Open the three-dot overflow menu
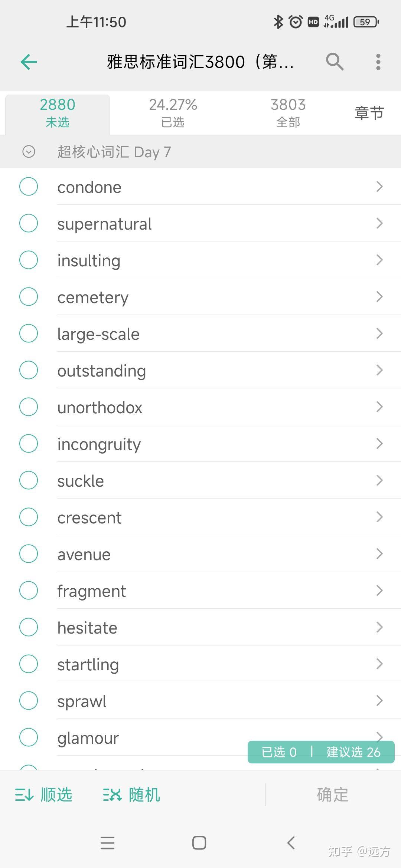Viewport: 401px width, 868px height. [x=378, y=62]
